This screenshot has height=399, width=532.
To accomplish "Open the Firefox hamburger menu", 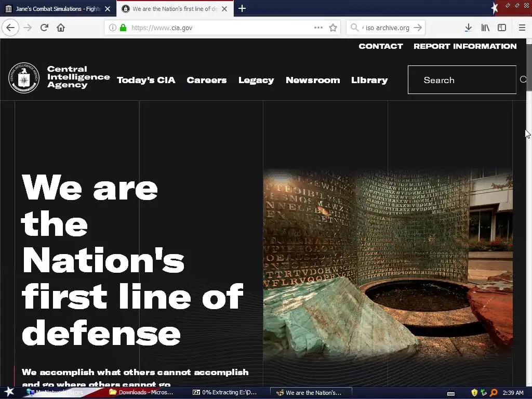I will click(522, 28).
